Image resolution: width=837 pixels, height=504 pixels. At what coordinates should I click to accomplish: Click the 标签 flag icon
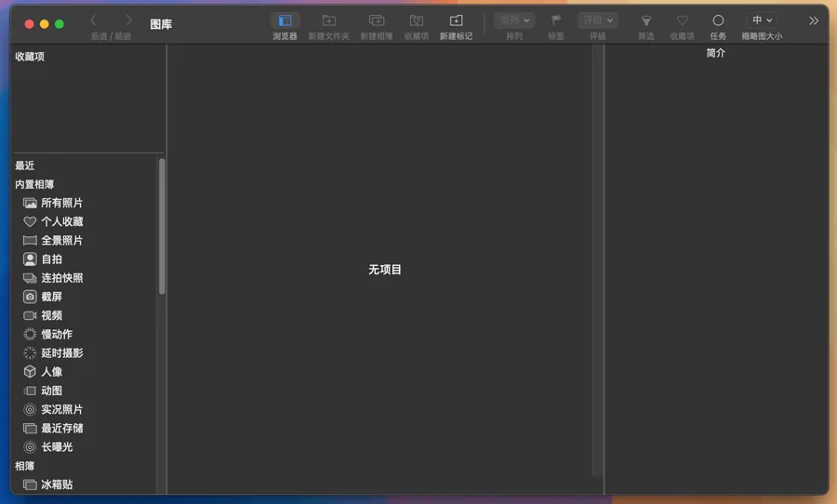pos(556,20)
